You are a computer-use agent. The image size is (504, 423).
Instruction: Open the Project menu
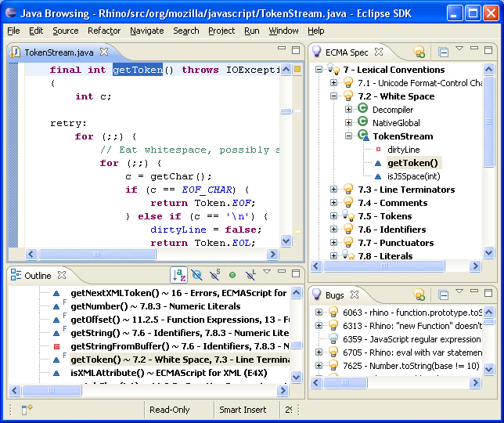[221, 31]
